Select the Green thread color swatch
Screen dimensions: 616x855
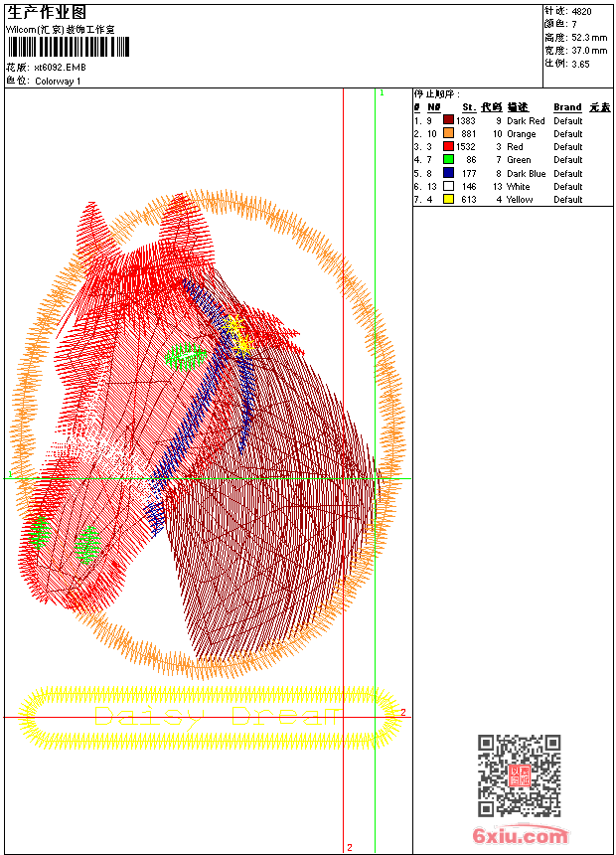tap(448, 159)
